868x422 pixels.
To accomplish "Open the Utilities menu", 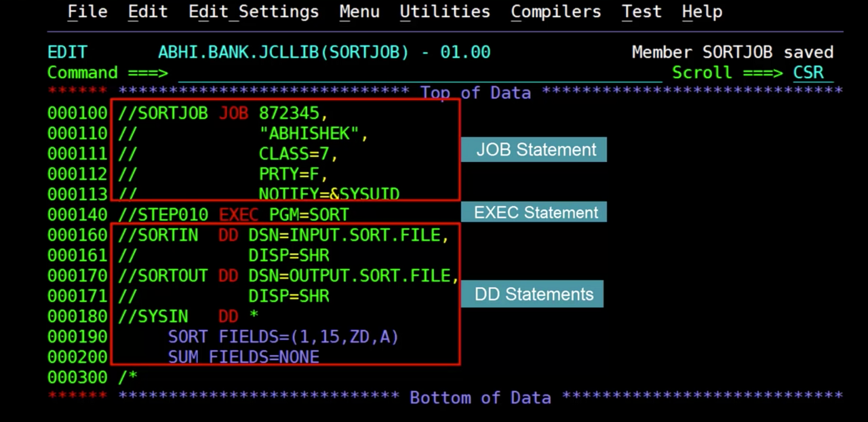I will (x=444, y=12).
